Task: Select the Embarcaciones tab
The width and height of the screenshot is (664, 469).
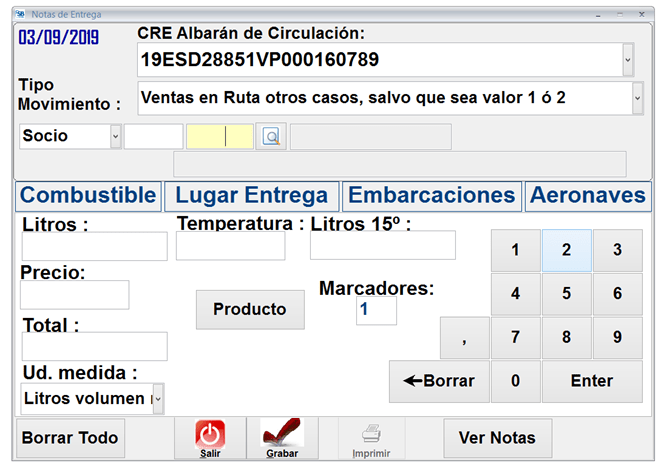Action: pos(431,195)
